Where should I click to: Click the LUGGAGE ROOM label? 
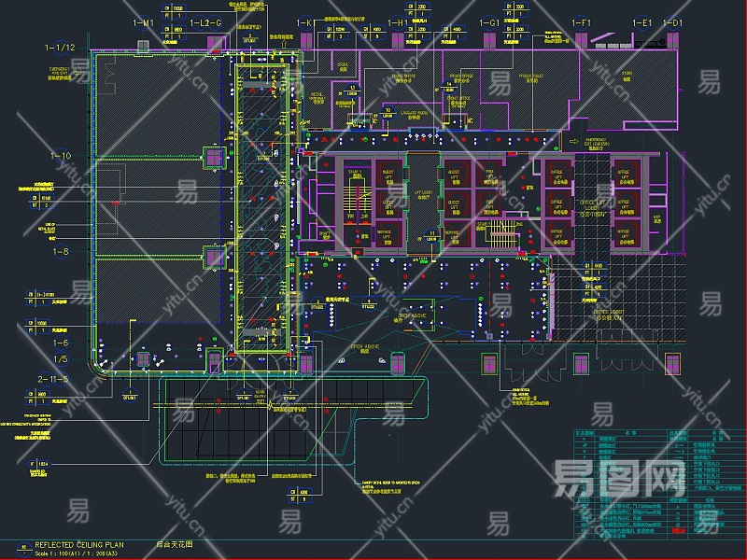[x=414, y=115]
